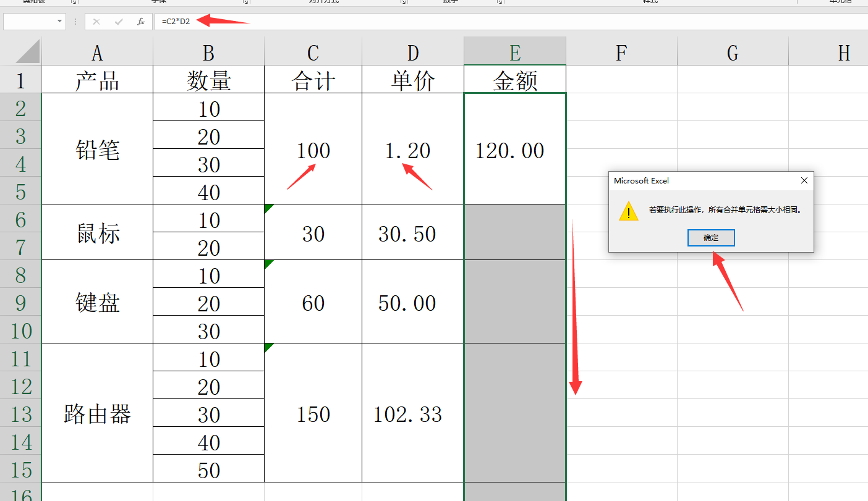Click the 合计 header cell
The width and height of the screenshot is (868, 501).
313,79
